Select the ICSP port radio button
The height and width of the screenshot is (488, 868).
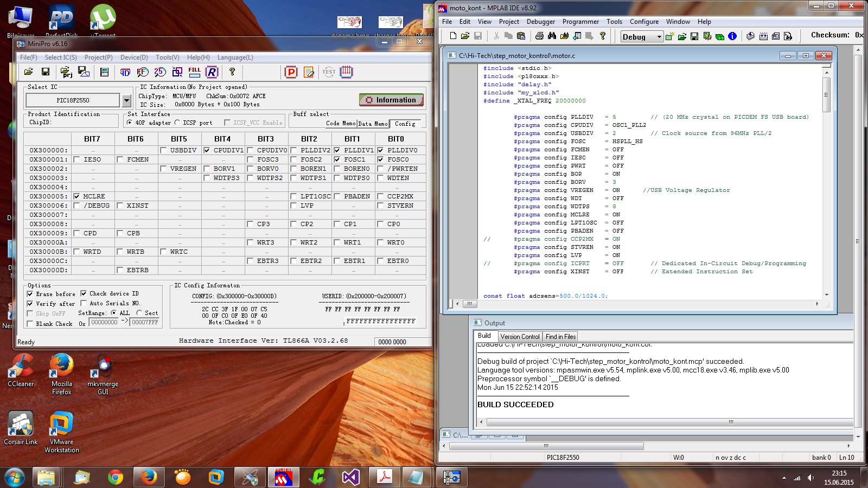(x=177, y=123)
